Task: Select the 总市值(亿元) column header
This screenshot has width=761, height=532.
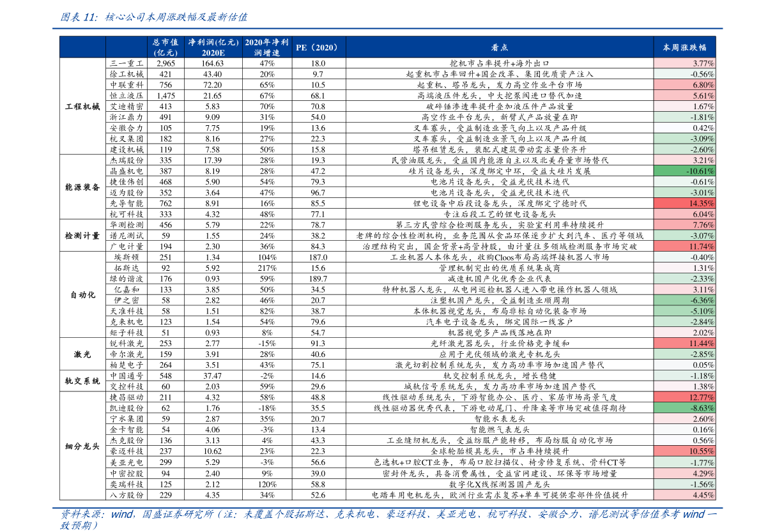Action: coord(165,47)
